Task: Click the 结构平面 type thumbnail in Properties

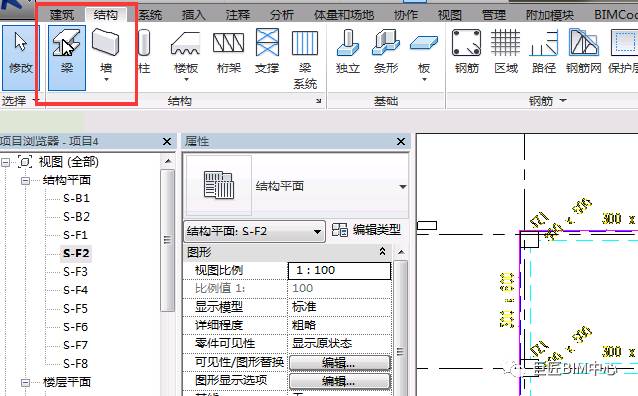Action: tap(219, 185)
